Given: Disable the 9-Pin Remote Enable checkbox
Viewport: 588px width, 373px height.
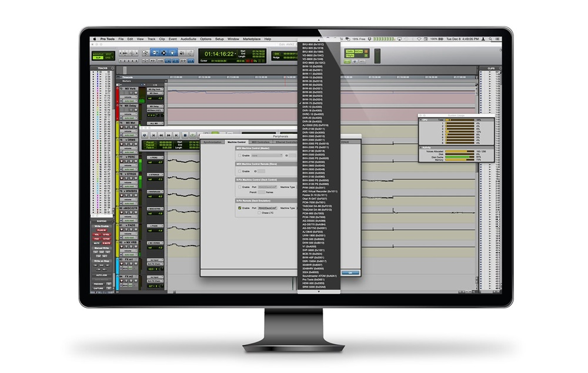Looking at the screenshot, I should click(x=239, y=207).
